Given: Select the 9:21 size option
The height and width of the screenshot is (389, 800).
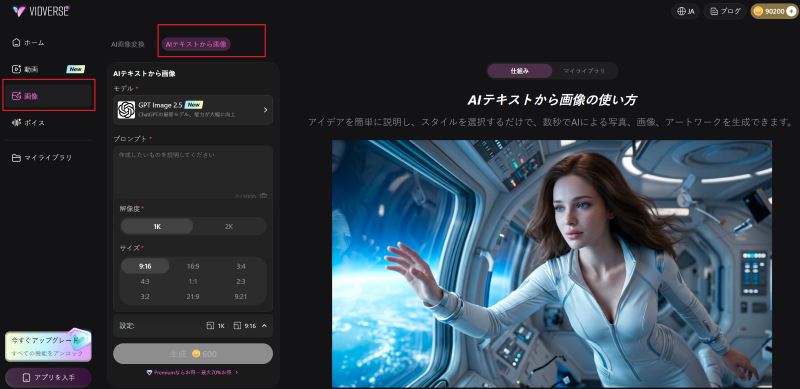Looking at the screenshot, I should tap(241, 297).
